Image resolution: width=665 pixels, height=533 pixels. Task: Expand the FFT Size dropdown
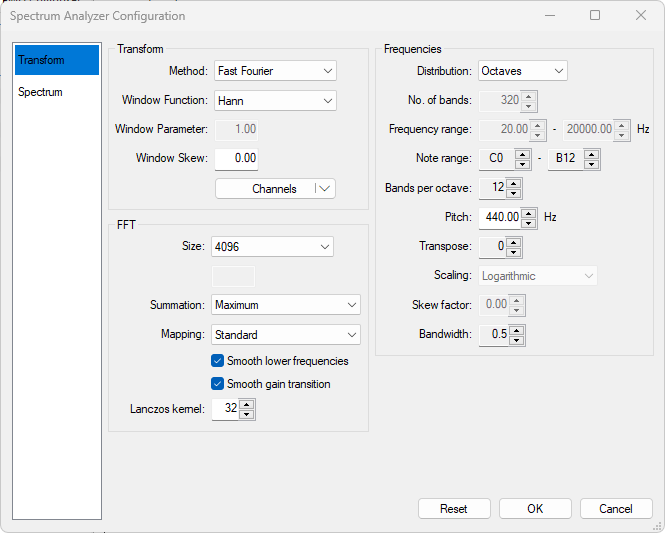272,247
